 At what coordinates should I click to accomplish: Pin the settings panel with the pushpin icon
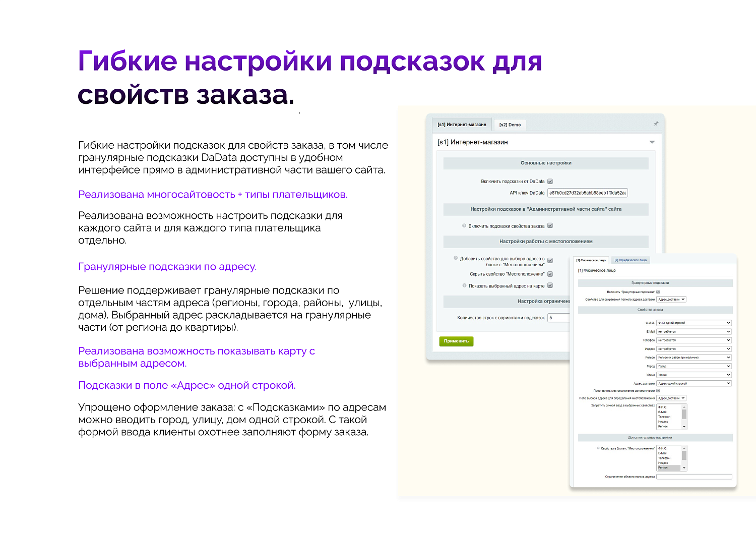(655, 124)
